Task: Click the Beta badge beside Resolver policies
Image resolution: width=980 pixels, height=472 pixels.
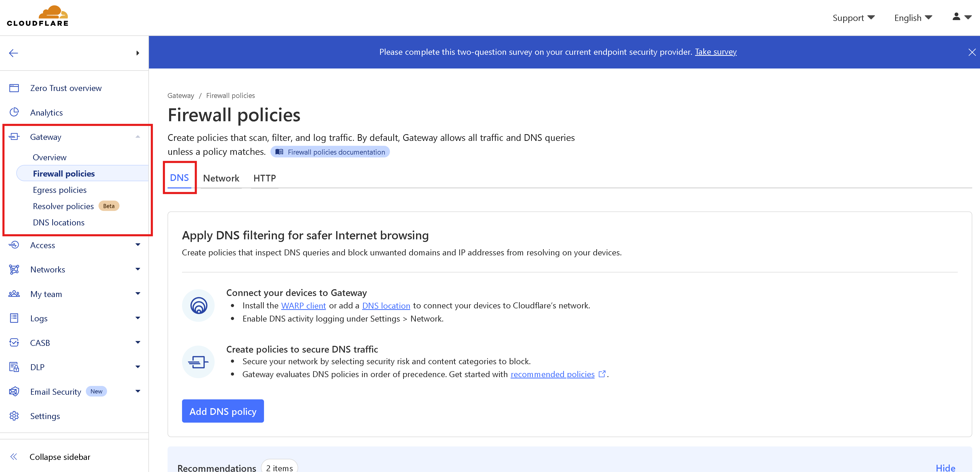Action: point(109,206)
